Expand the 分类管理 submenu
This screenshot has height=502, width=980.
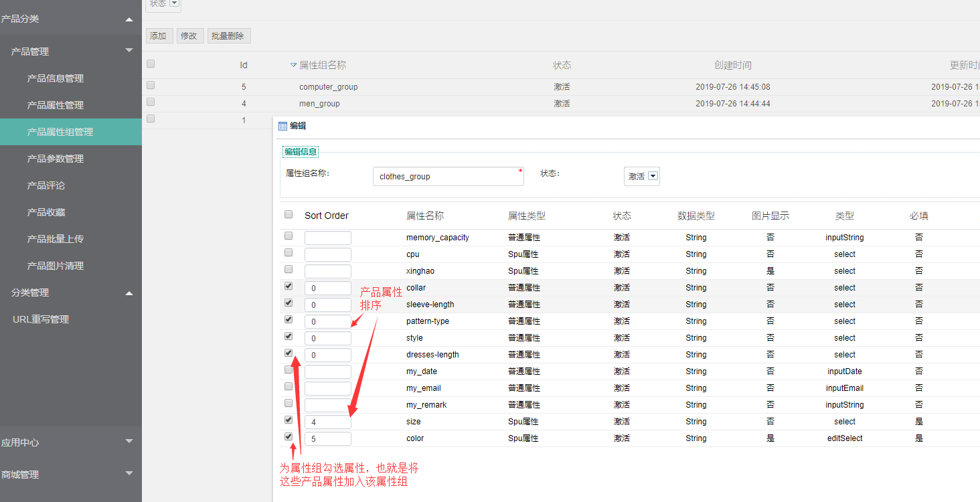(x=129, y=293)
